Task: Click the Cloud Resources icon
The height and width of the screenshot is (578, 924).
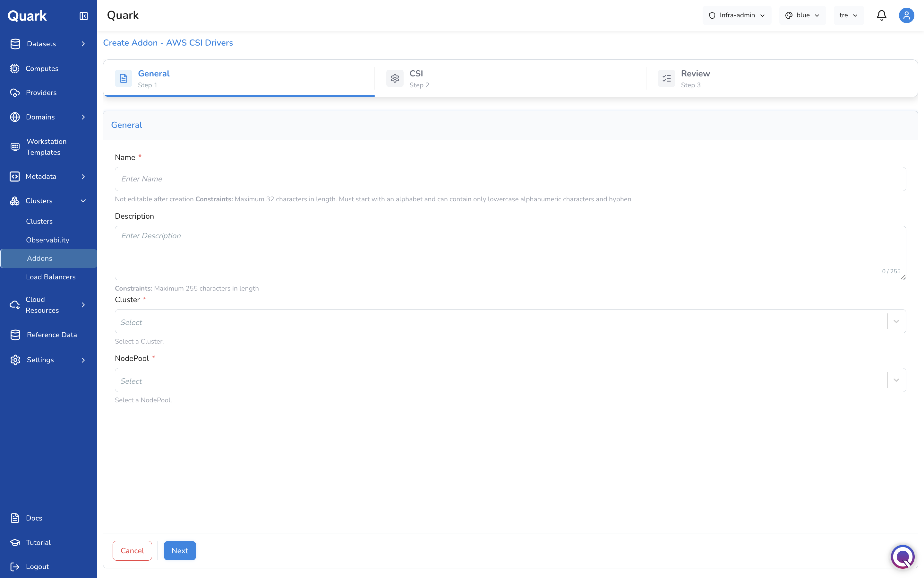Action: [x=14, y=305]
